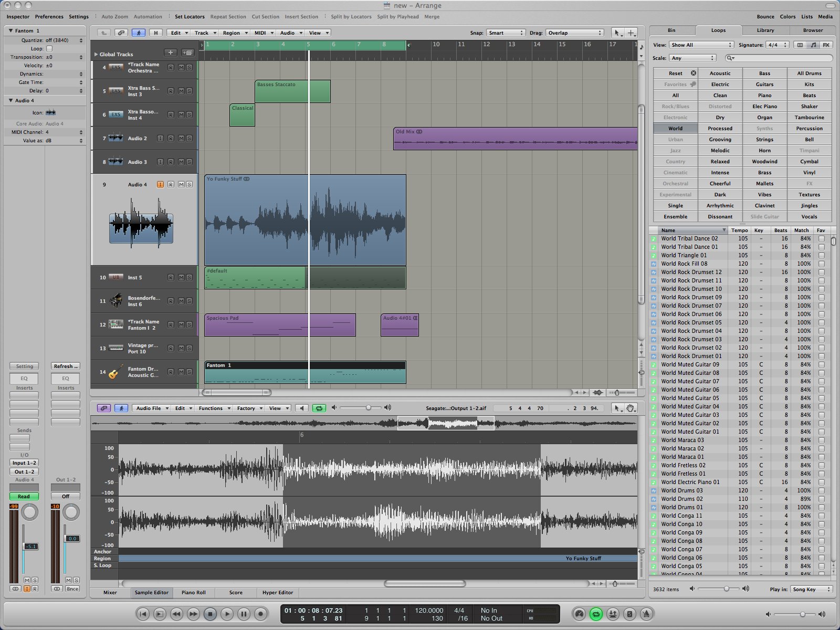This screenshot has width=840, height=630.
Task: Enable the Loop checkbox in Inspector
Action: (x=49, y=49)
